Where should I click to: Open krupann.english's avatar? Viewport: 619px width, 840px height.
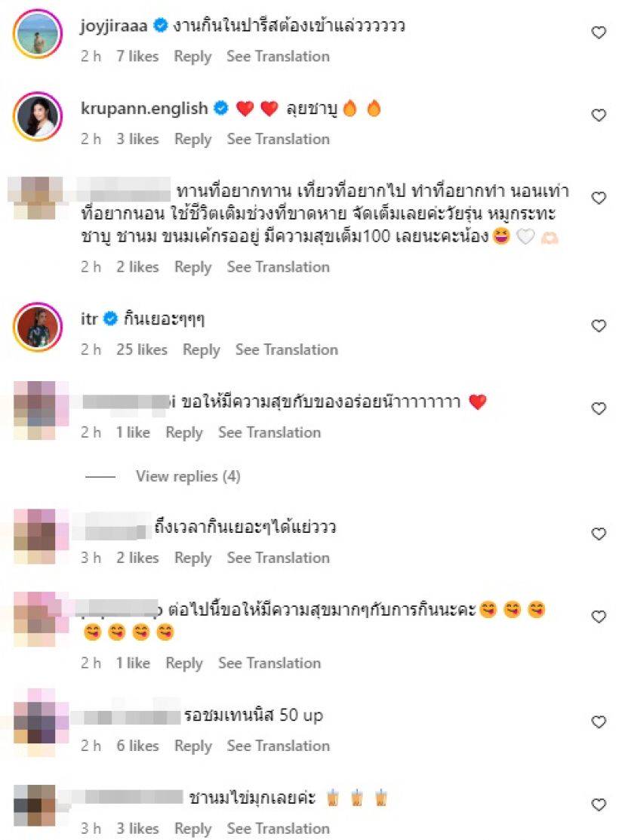pyautogui.click(x=38, y=116)
